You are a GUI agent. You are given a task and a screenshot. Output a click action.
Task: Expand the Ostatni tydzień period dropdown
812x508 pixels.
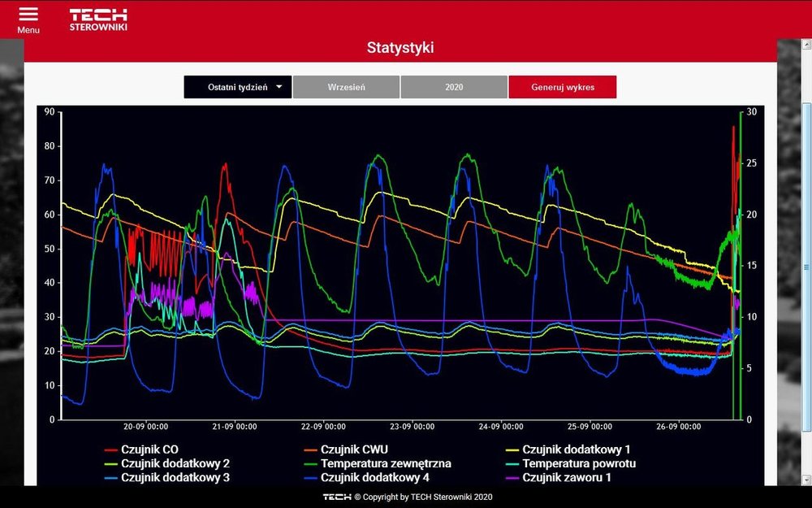point(238,87)
